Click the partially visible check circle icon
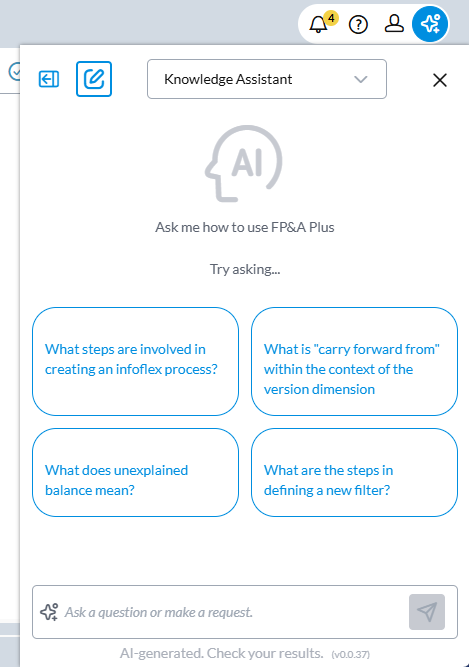This screenshot has width=469, height=667. click(x=14, y=72)
